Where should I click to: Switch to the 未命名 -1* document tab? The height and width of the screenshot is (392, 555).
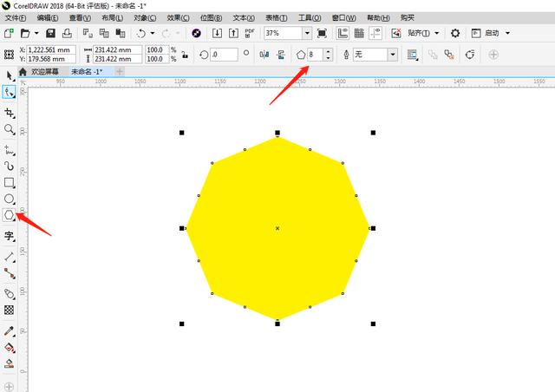pyautogui.click(x=87, y=71)
